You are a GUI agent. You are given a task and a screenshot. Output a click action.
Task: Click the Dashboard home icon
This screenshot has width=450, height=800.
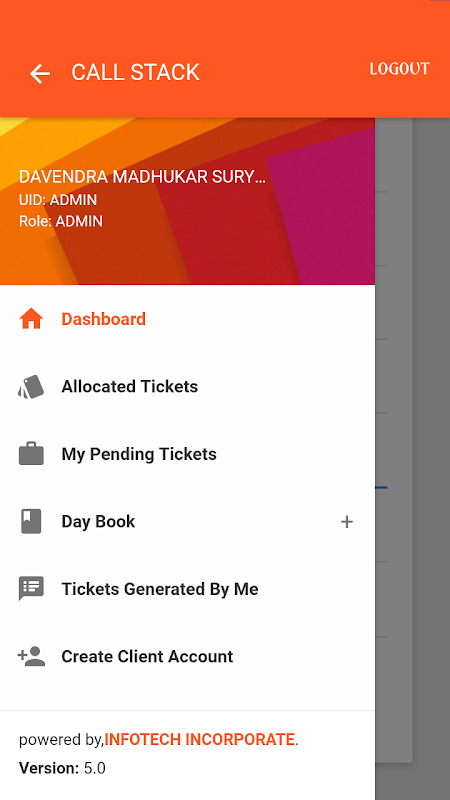tap(31, 319)
